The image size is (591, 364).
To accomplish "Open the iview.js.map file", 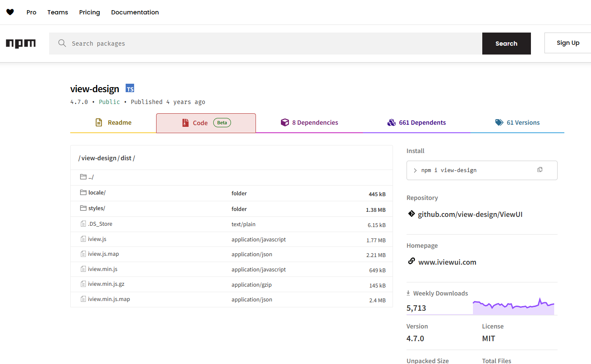I will [x=103, y=254].
